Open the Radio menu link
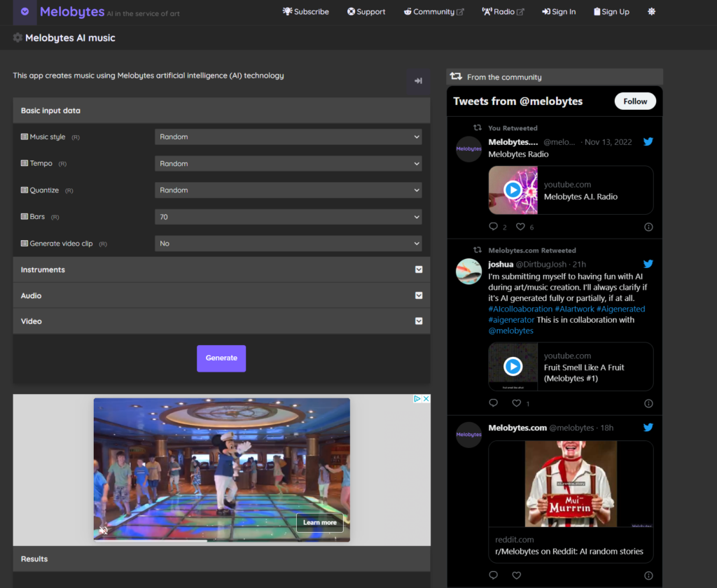 [x=503, y=12]
